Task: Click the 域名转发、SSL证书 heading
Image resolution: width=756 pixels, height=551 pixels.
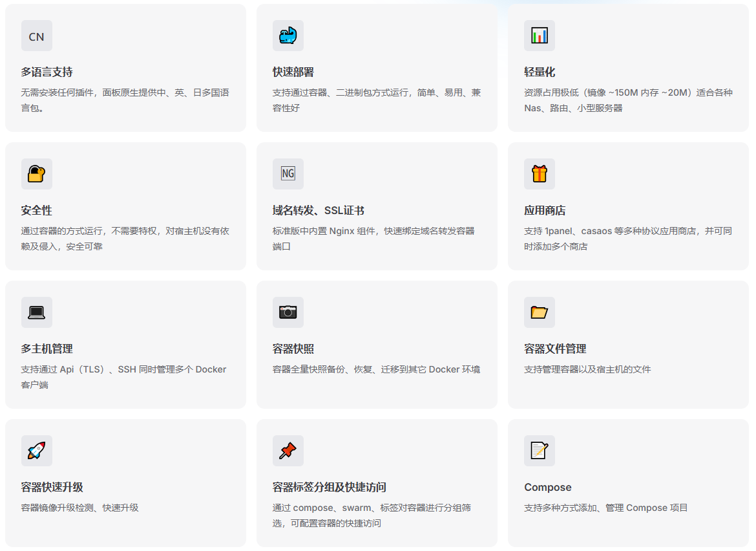Action: pos(318,210)
